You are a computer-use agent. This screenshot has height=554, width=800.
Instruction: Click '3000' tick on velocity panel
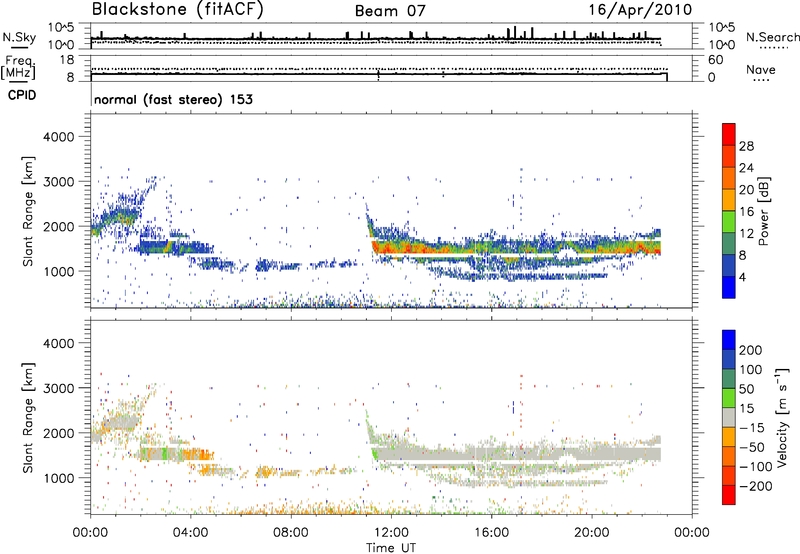(x=59, y=388)
